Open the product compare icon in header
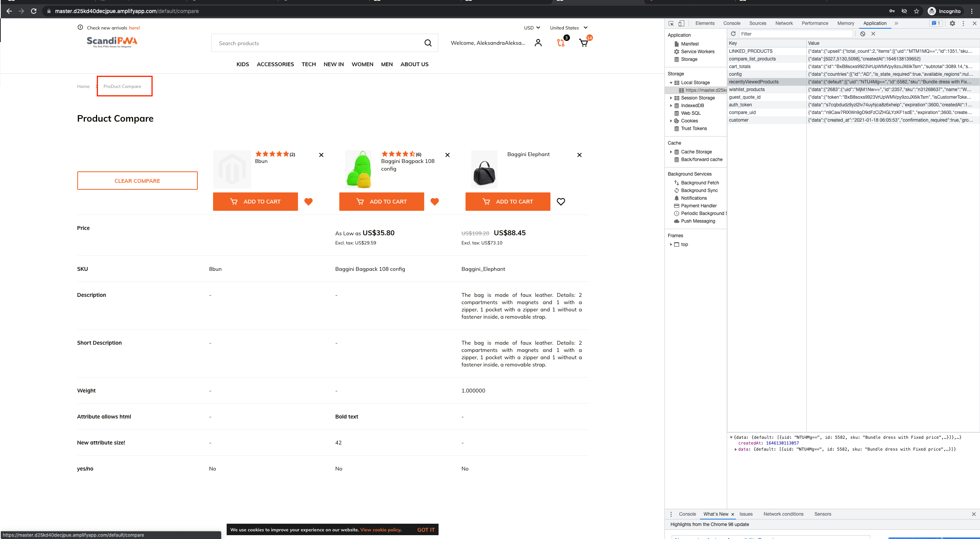This screenshot has width=980, height=539. pyautogui.click(x=561, y=43)
